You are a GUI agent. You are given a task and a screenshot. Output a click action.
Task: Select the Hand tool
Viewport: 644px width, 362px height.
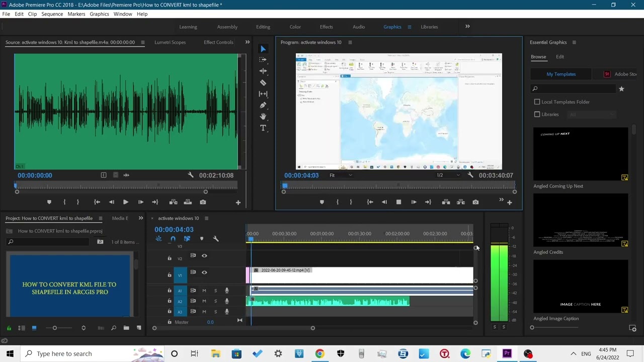point(263,117)
